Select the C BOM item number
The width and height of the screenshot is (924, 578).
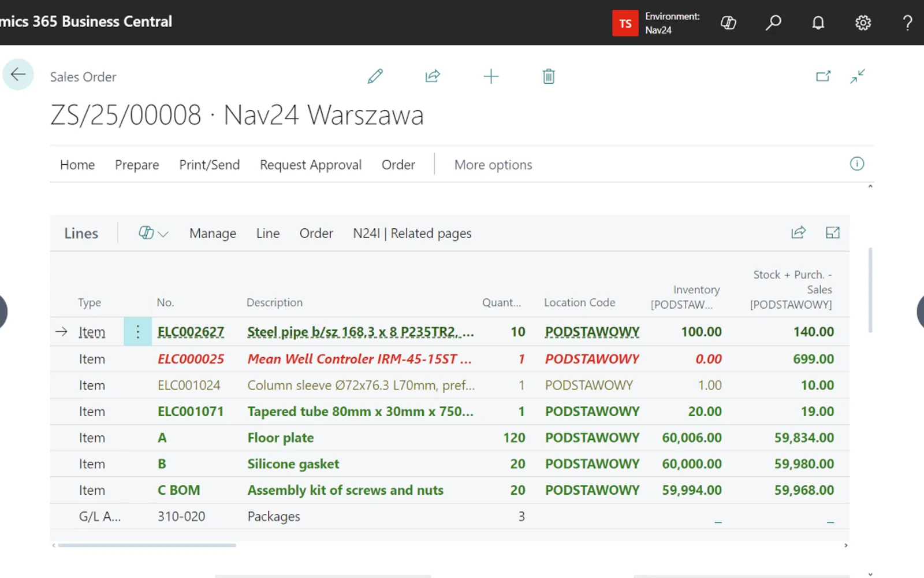tap(179, 490)
